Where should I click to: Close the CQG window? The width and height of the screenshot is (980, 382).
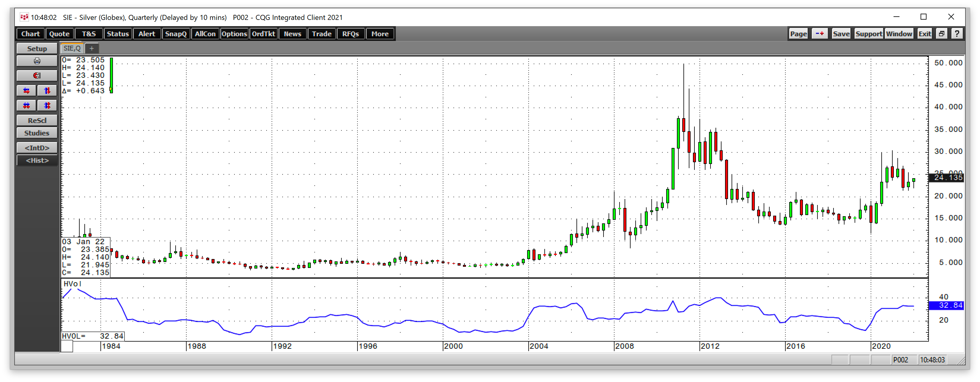tap(951, 17)
